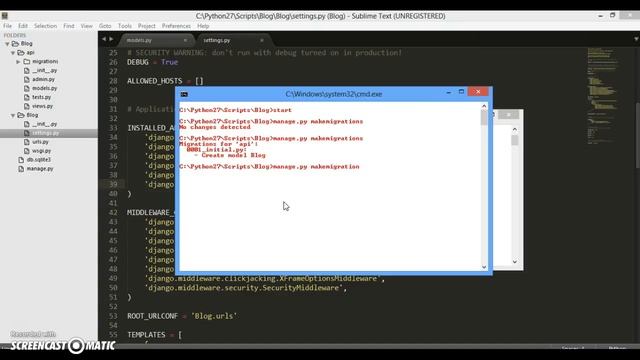Click the Sublime Text editor vertical scrollbar
Image resolution: width=640 pixels, height=360 pixels.
tap(637, 135)
